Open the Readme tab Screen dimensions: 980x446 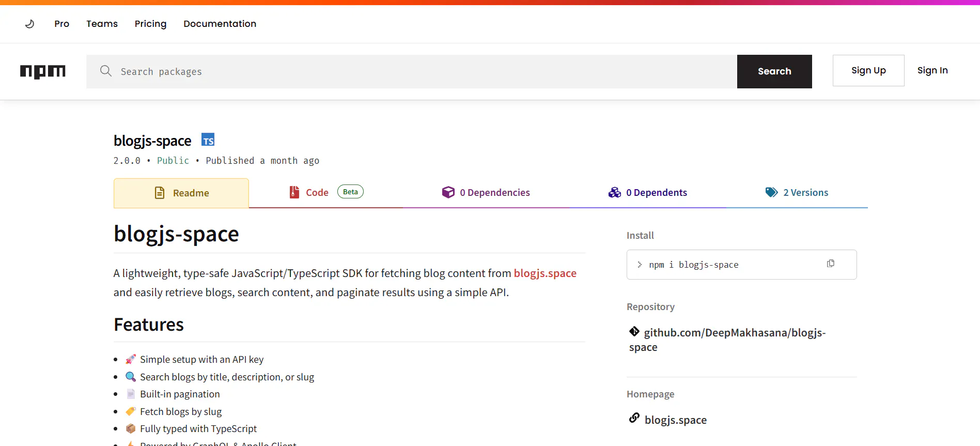pos(181,193)
